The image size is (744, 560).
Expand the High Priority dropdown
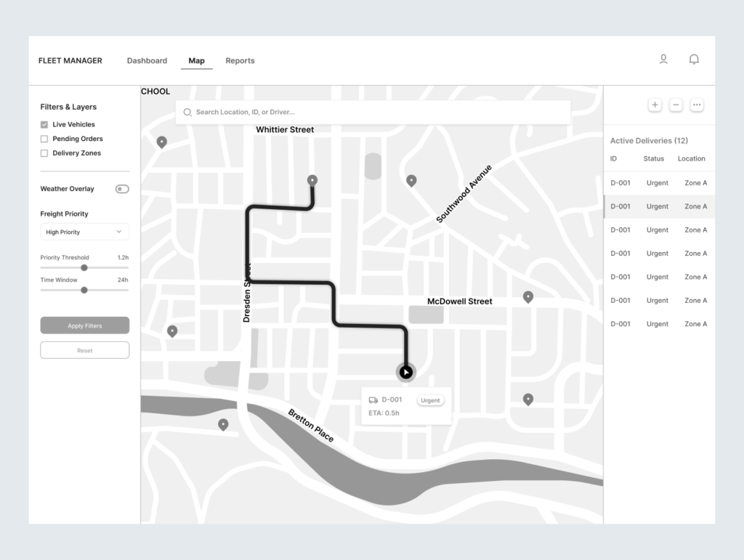[x=84, y=232]
